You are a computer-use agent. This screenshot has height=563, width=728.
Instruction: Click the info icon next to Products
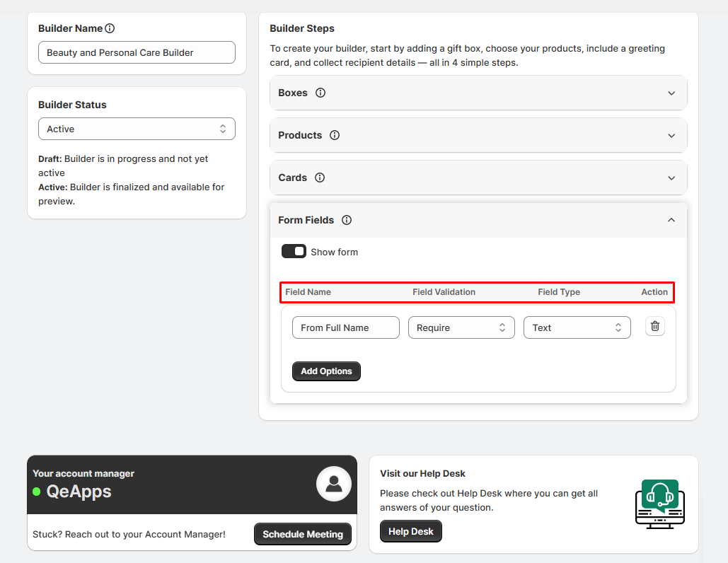click(335, 135)
